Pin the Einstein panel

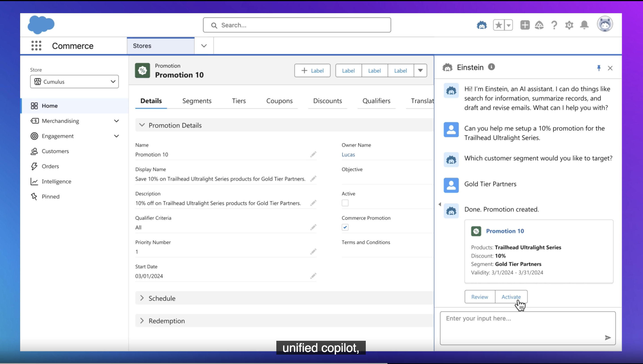pos(599,68)
